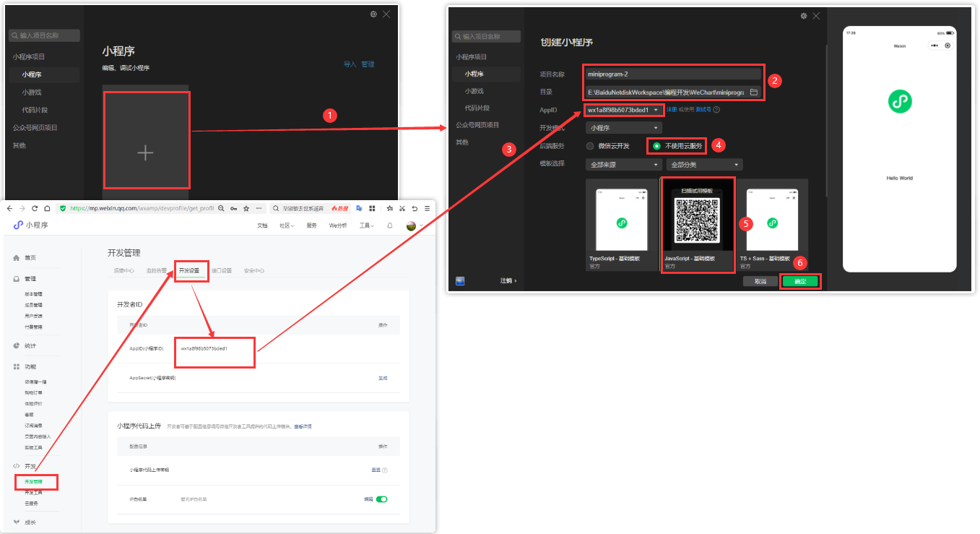Viewport: 980px width, 534px height.
Task: Click the key icon in the address bar
Action: (x=234, y=208)
